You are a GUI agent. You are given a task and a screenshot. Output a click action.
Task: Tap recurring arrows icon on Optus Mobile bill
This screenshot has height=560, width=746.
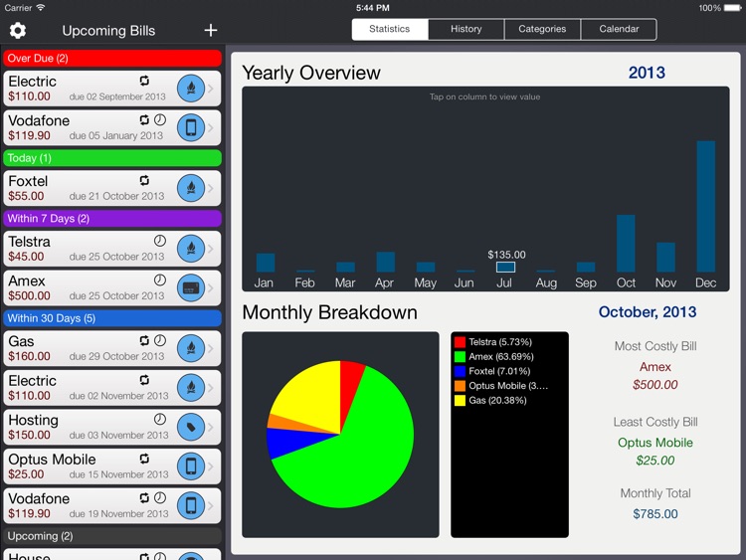[x=144, y=459]
